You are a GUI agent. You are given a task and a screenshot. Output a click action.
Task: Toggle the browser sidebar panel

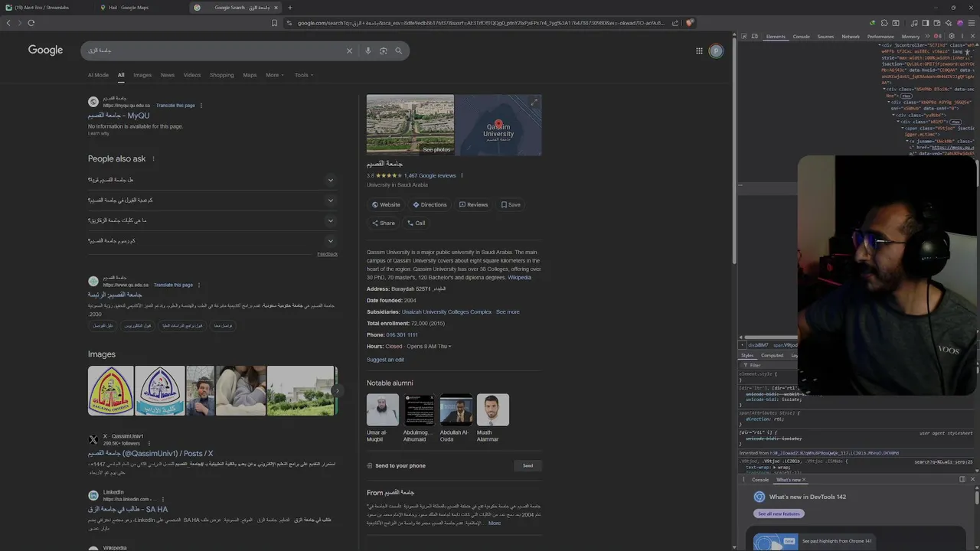[925, 23]
